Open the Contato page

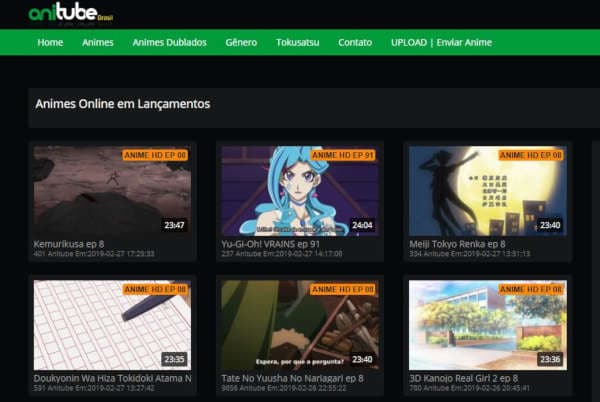pos(355,42)
